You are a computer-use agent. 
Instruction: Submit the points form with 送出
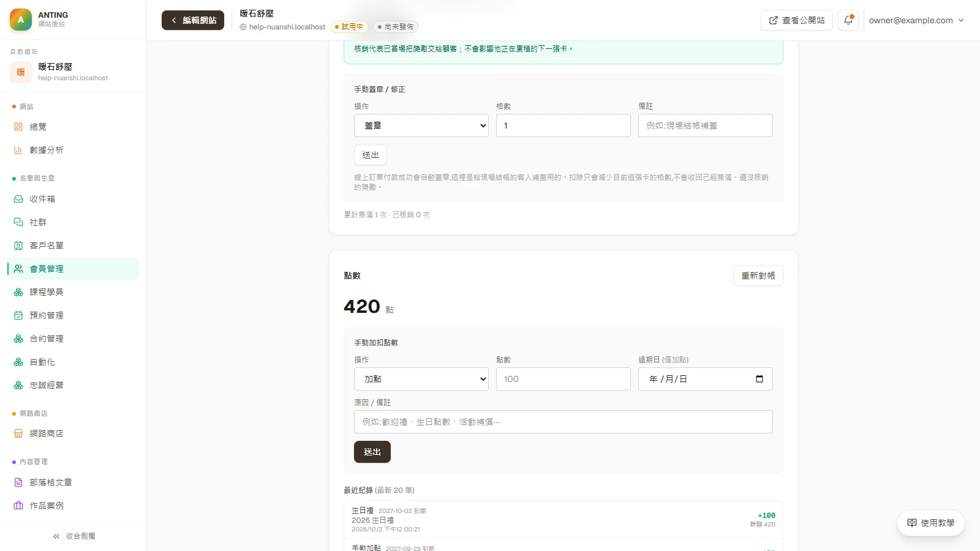372,452
